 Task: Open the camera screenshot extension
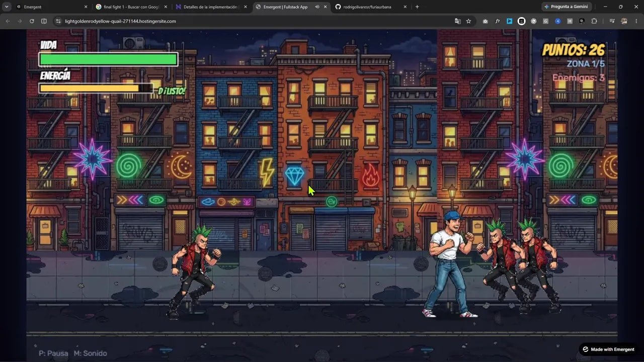click(485, 21)
